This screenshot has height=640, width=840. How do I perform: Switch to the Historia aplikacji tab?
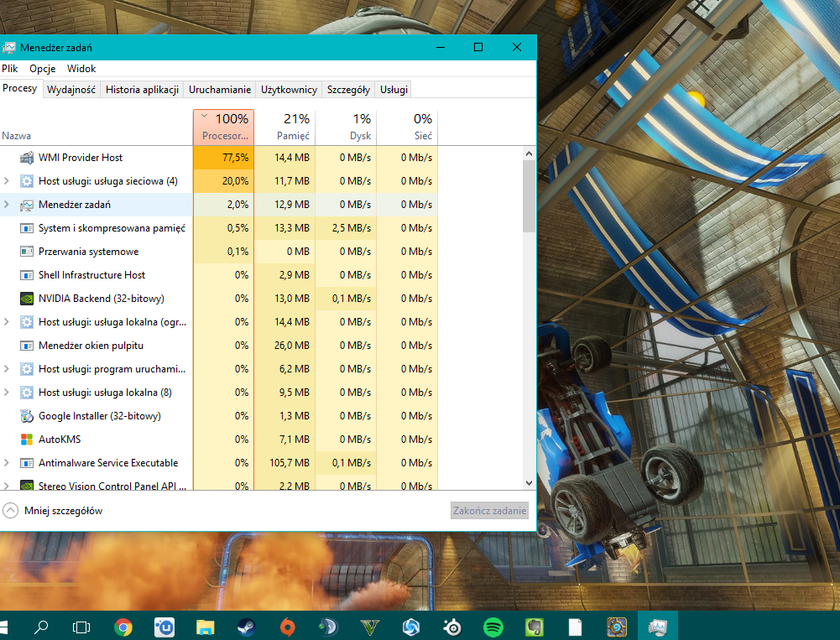tap(142, 90)
